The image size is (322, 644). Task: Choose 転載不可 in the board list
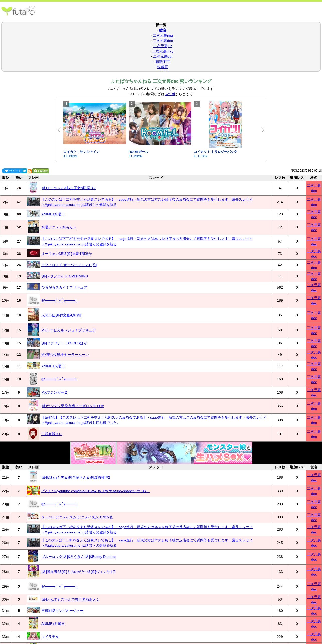[163, 62]
